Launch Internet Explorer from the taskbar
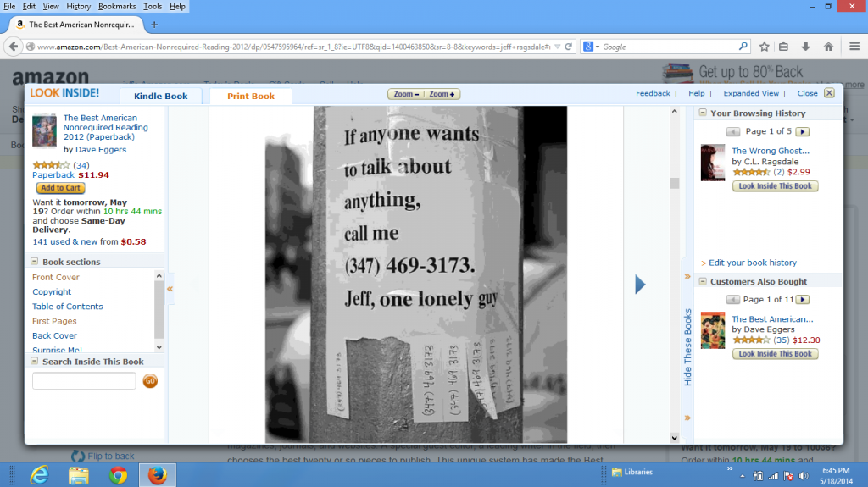The height and width of the screenshot is (487, 868). coord(39,473)
